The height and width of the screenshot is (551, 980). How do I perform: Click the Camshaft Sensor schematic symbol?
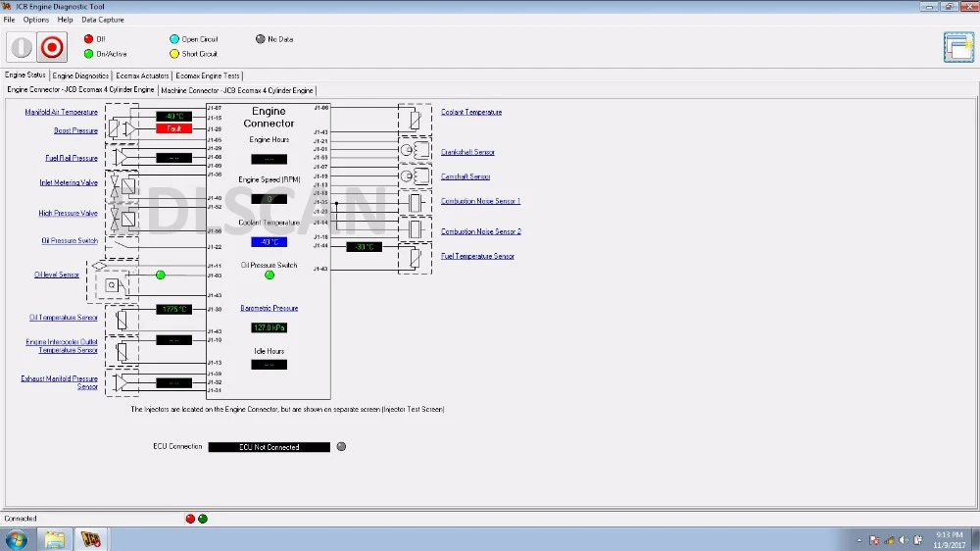pos(415,176)
